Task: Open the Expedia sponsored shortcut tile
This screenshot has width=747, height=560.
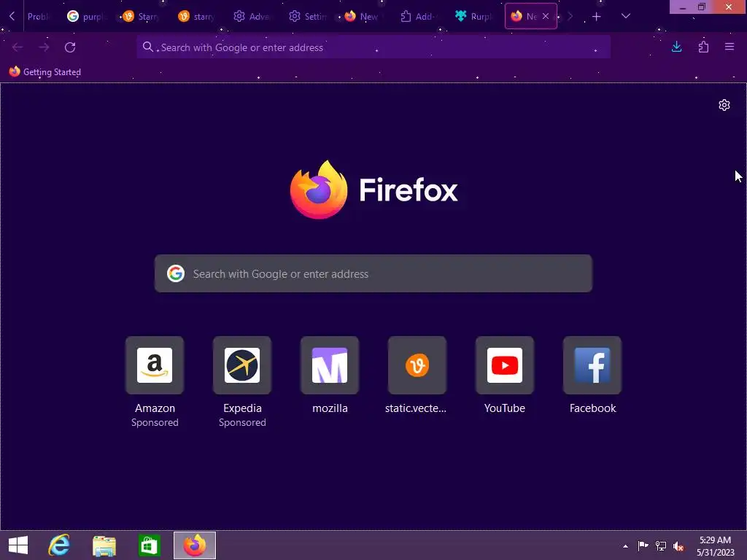Action: (242, 365)
